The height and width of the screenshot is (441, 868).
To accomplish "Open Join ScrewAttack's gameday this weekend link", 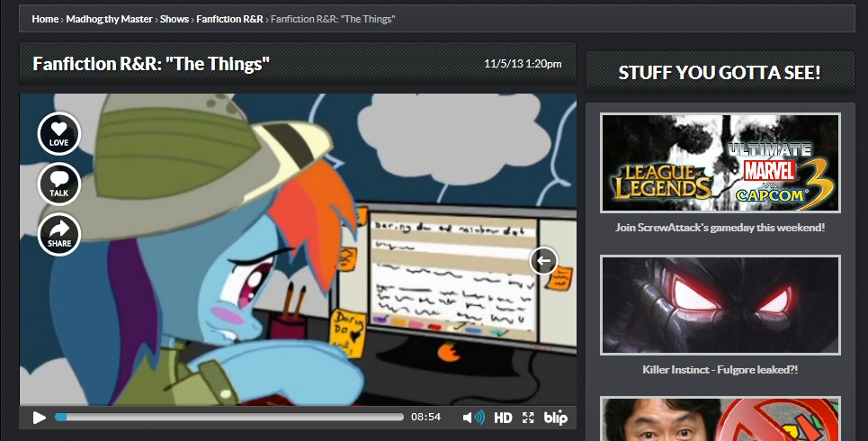I will tap(720, 227).
